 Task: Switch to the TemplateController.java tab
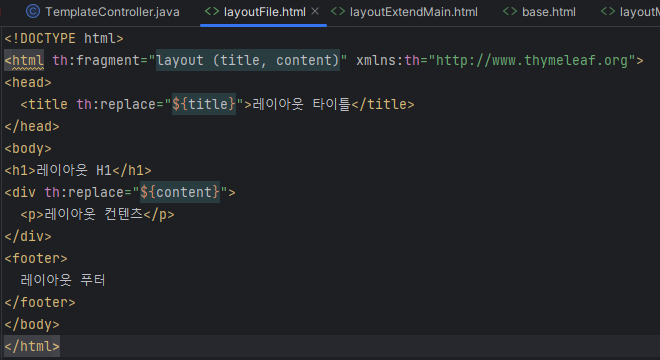pyautogui.click(x=103, y=12)
